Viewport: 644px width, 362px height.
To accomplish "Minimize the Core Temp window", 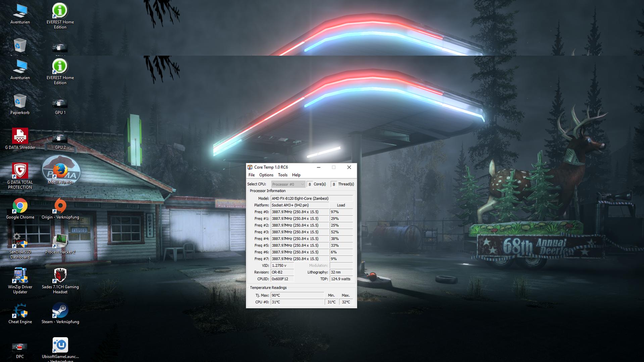I will point(318,167).
